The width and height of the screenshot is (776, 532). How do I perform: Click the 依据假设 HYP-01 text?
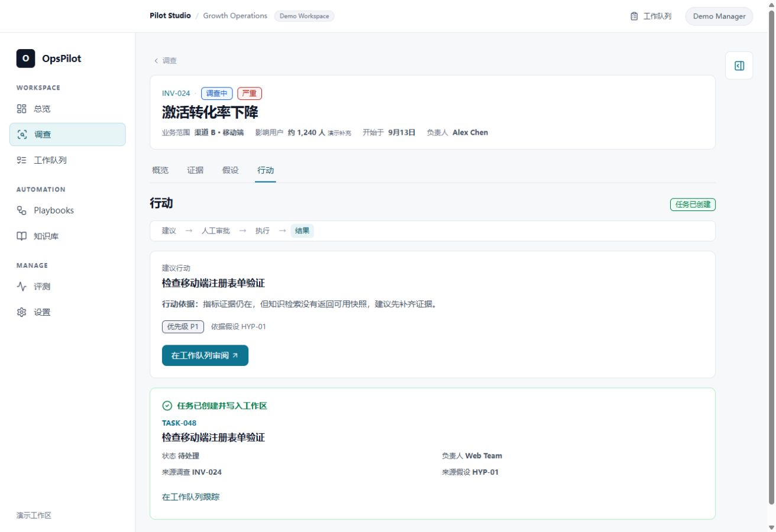click(239, 327)
